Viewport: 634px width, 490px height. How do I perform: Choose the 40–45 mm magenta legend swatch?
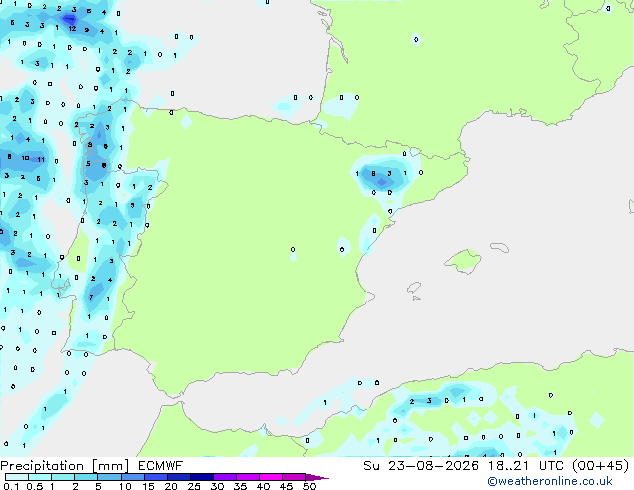point(271,477)
